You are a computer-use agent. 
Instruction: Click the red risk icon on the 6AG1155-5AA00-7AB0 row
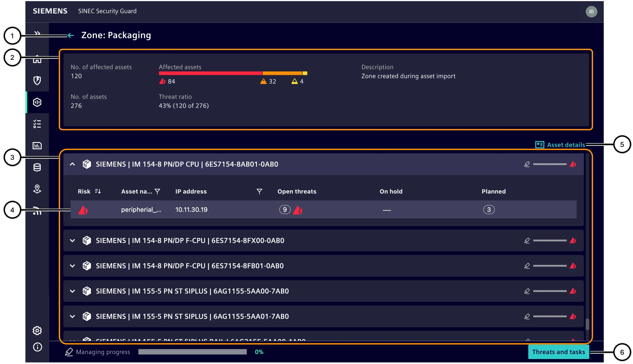[573, 291]
